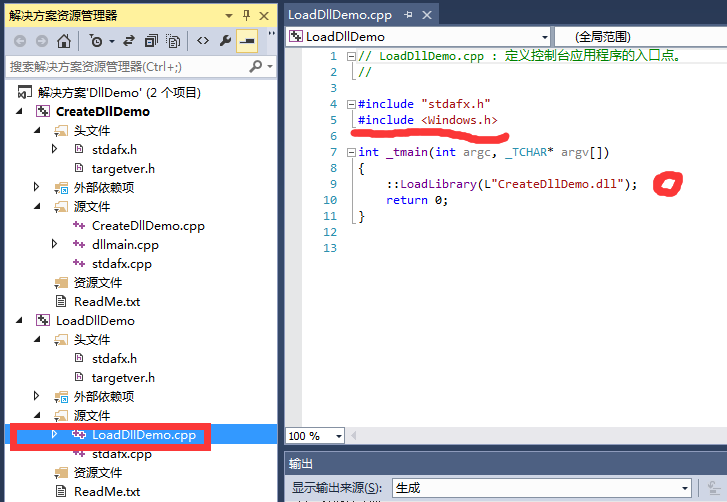Select the LoadDllDemo project name in tree
Image resolution: width=727 pixels, height=502 pixels.
click(95, 321)
